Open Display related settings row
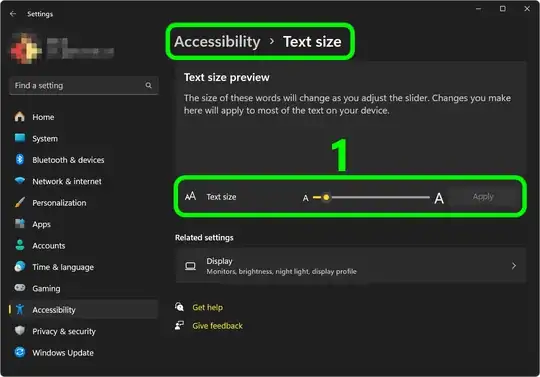540x377 pixels. [x=351, y=265]
